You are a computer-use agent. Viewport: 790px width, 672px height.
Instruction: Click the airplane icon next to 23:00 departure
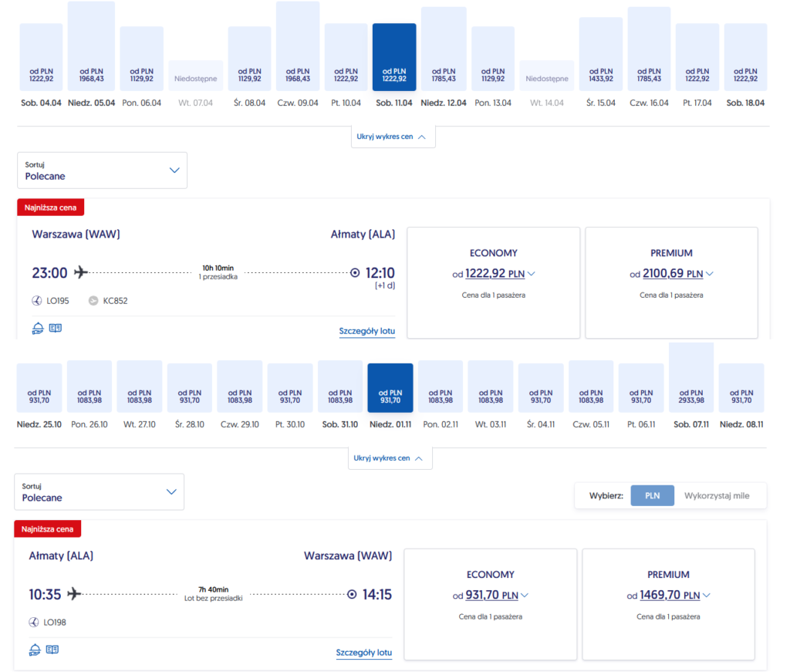point(81,272)
